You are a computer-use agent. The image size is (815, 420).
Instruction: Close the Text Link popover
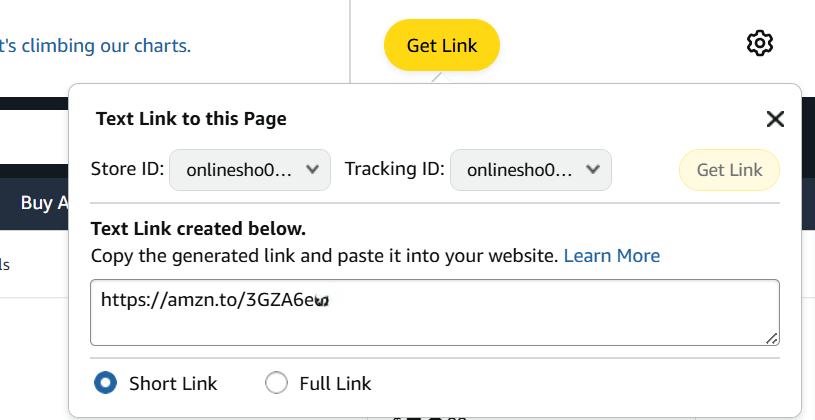point(775,119)
